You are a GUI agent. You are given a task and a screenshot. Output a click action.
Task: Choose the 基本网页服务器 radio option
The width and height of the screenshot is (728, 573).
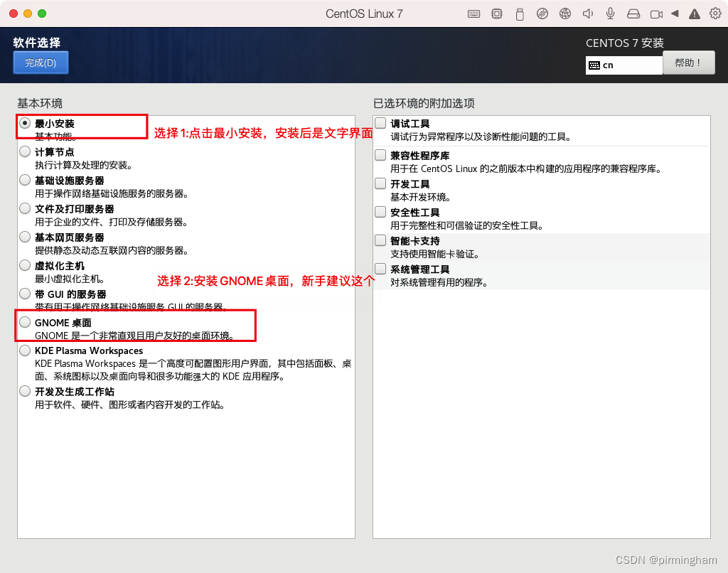click(25, 237)
